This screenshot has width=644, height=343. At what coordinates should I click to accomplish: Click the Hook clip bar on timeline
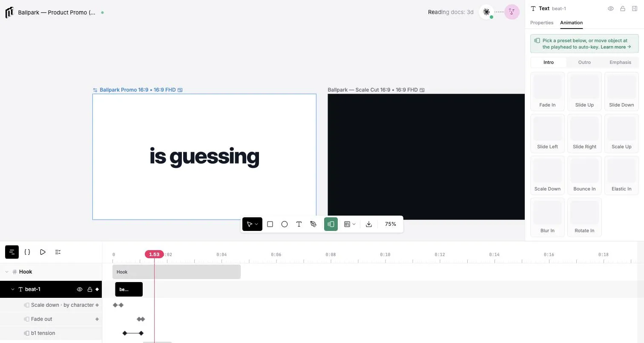pyautogui.click(x=176, y=272)
